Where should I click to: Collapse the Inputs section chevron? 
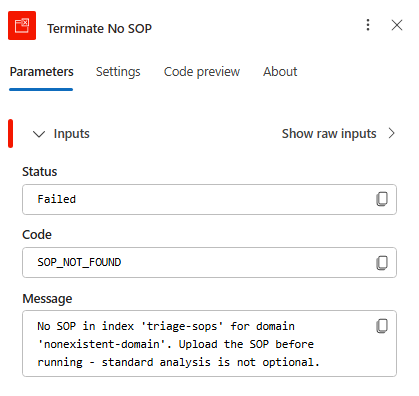click(39, 134)
